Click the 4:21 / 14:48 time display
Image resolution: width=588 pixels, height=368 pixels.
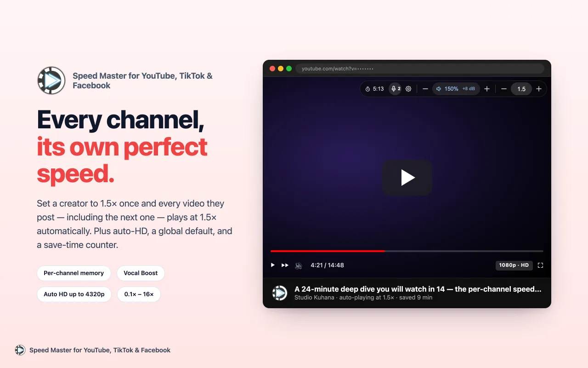click(x=327, y=265)
